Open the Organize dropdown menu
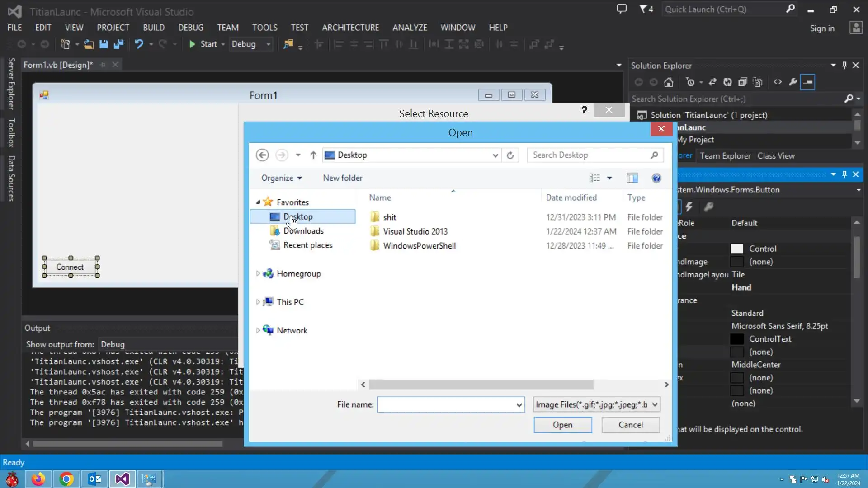This screenshot has height=488, width=868. (x=281, y=178)
